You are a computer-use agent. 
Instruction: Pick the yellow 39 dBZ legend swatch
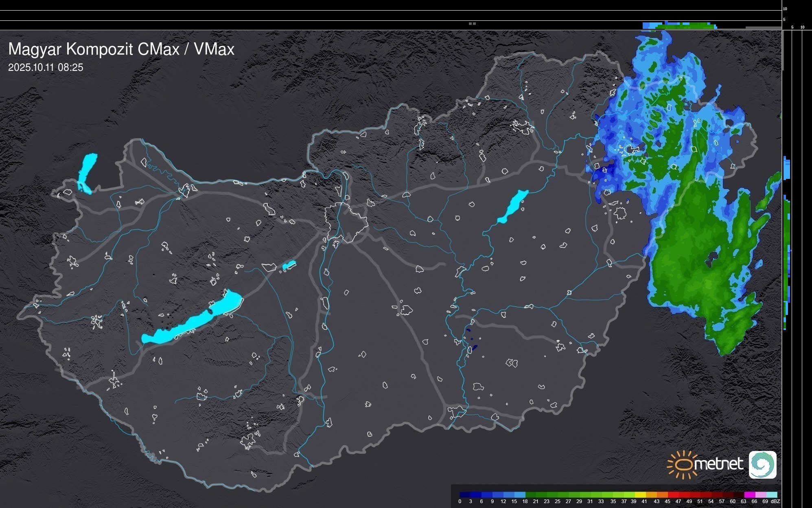pyautogui.click(x=640, y=495)
